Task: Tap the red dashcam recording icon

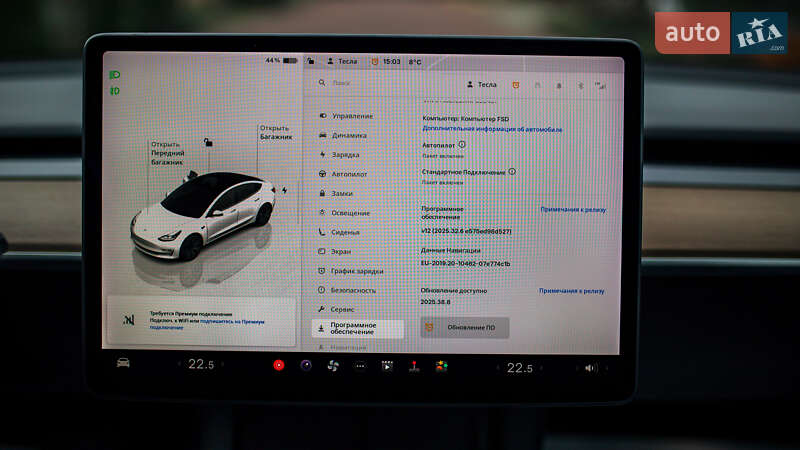Action: (x=279, y=365)
